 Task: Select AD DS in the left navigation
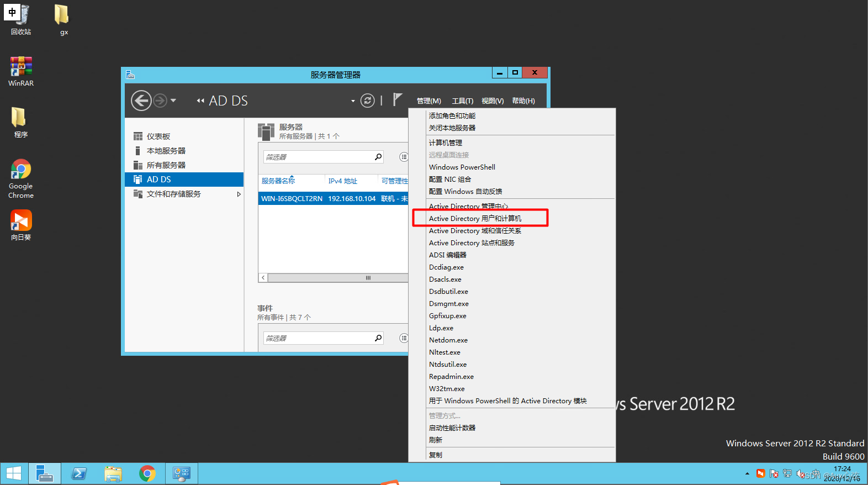point(184,180)
